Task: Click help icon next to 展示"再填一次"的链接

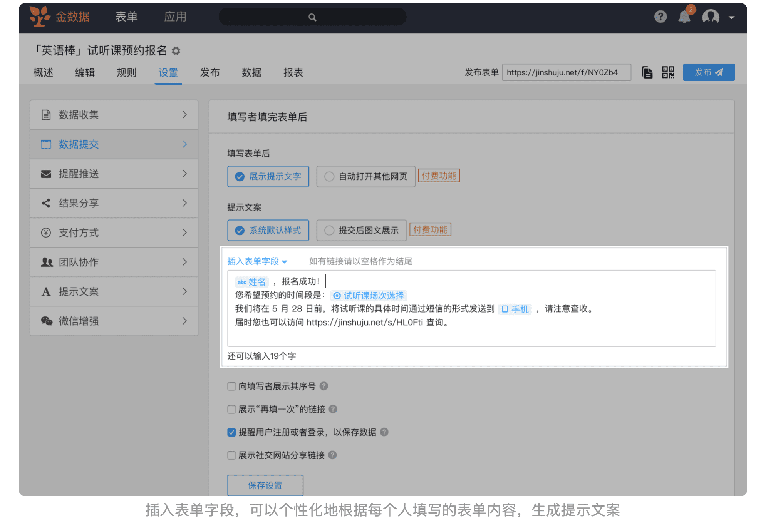Action: [x=333, y=409]
